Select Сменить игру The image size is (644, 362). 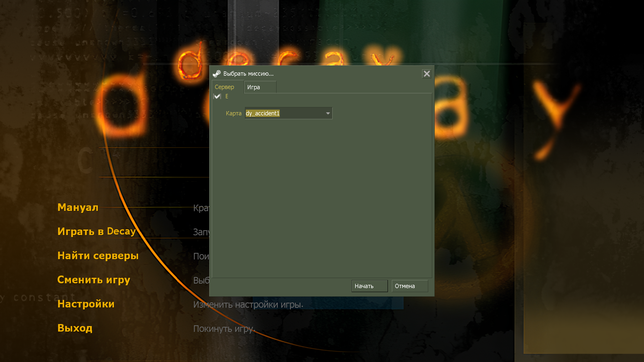point(94,280)
